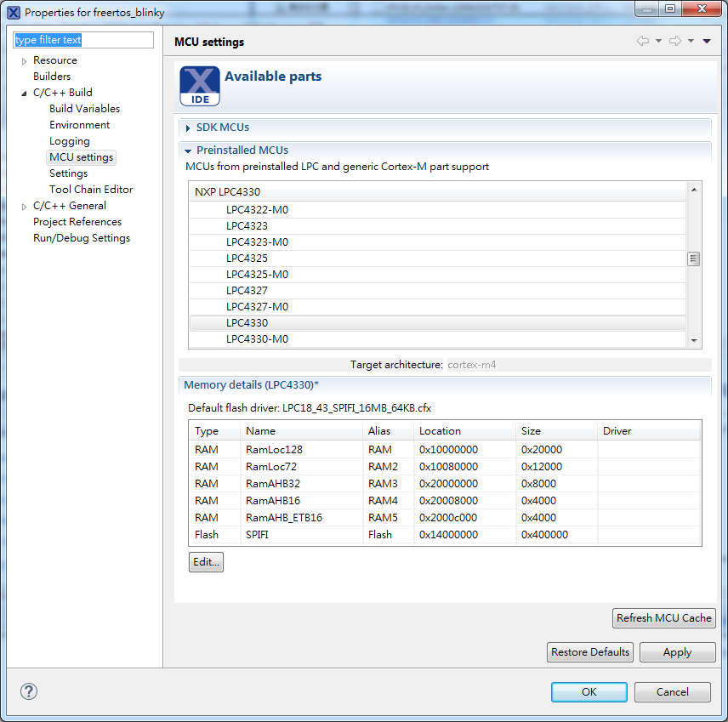Open the back history dropdown arrow
Viewport: 728px width, 722px height.
point(658,41)
